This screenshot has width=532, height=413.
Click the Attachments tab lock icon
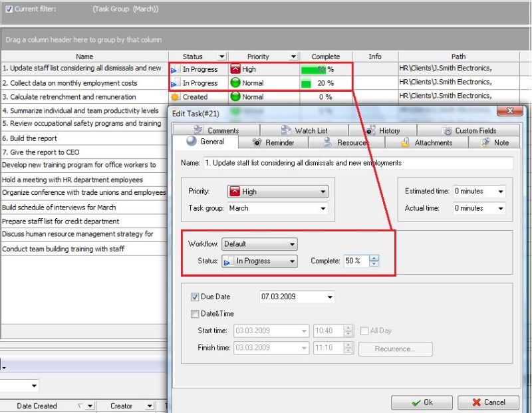(x=405, y=142)
